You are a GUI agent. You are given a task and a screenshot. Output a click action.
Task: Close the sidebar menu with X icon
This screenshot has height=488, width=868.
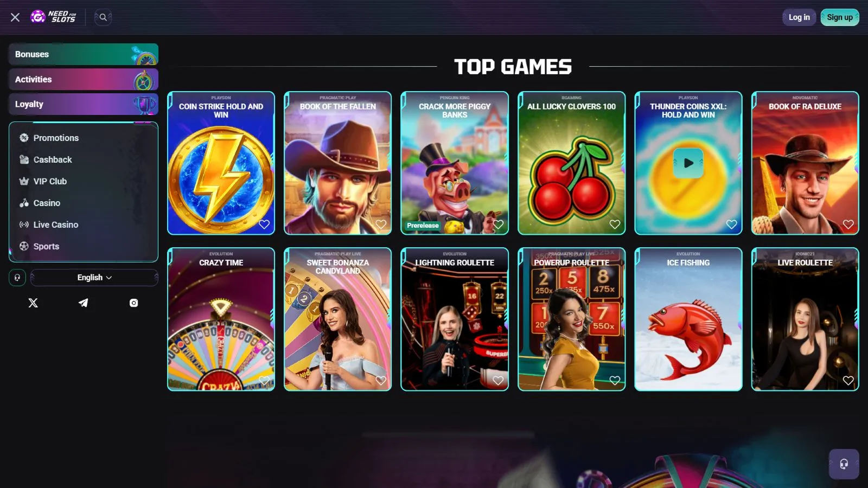[15, 17]
